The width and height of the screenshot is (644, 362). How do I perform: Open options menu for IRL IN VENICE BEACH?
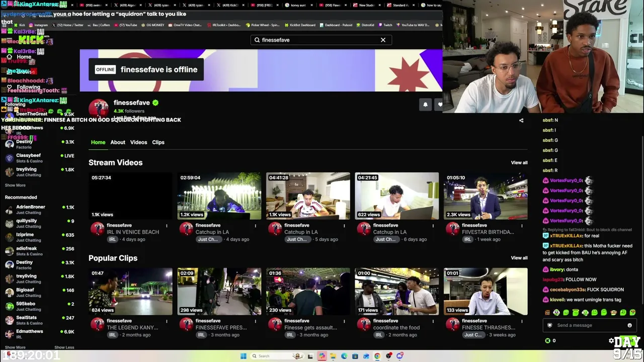(x=167, y=226)
